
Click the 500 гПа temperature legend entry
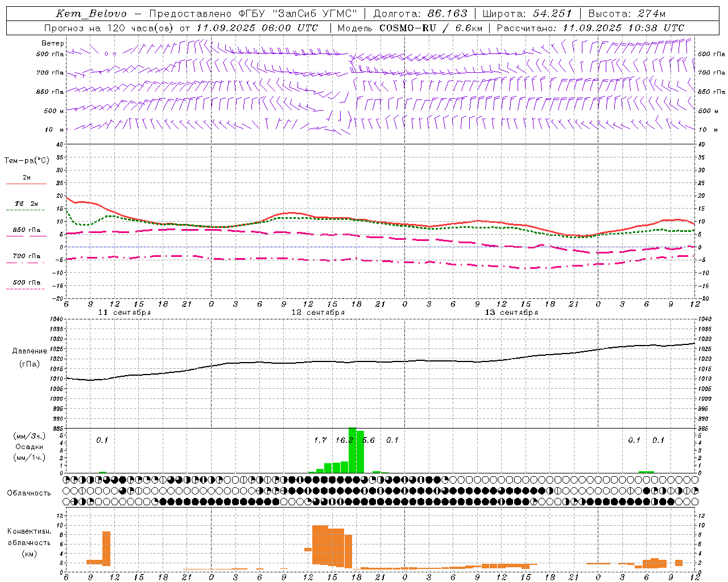point(26,282)
